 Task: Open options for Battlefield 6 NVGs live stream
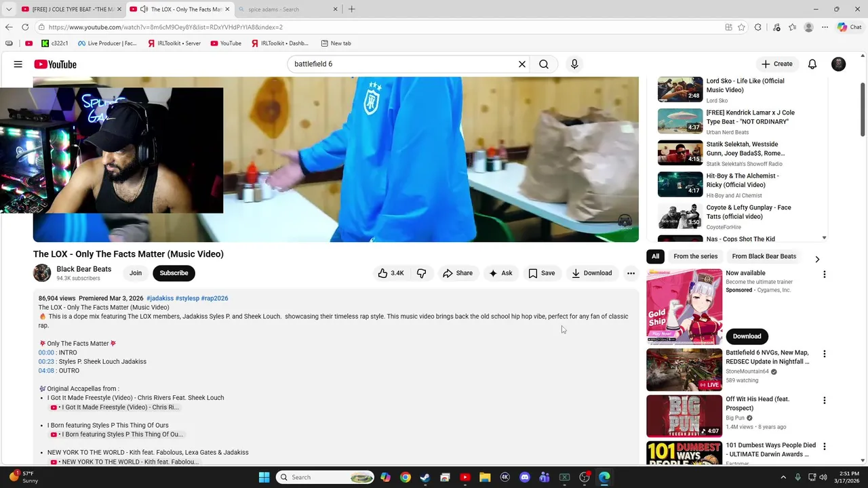point(825,354)
